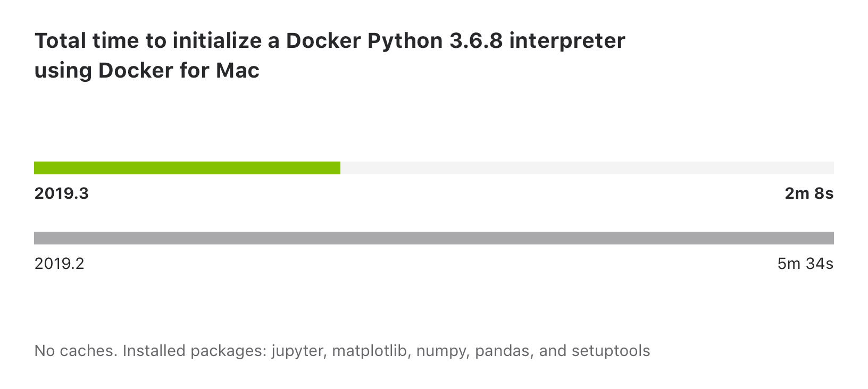Click the green 2019.3 progress bar
868x389 pixels.
187,168
